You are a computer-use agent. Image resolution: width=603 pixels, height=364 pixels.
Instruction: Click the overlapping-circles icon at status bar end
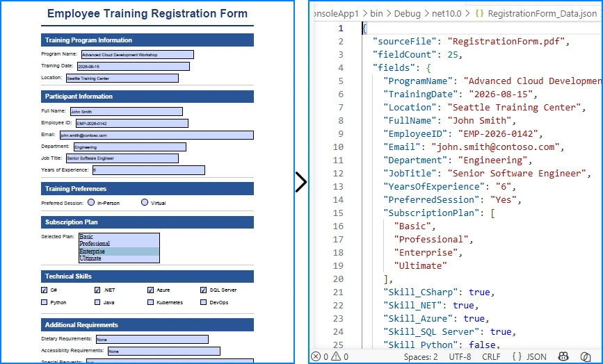point(586,356)
